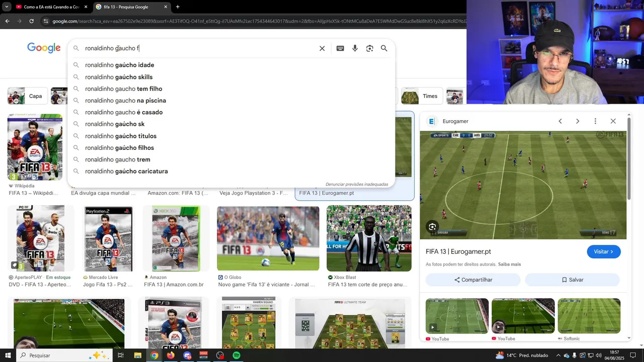Open more options in image preview panel

(x=595, y=121)
